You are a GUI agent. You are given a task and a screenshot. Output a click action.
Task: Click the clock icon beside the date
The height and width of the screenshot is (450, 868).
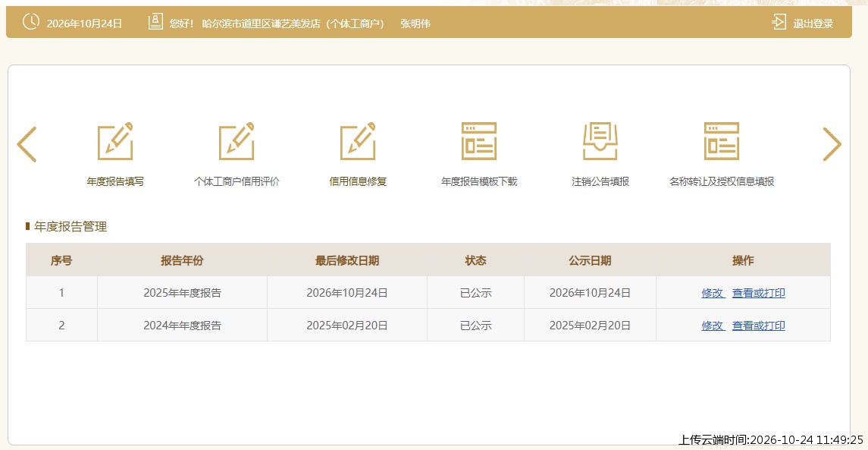[31, 21]
